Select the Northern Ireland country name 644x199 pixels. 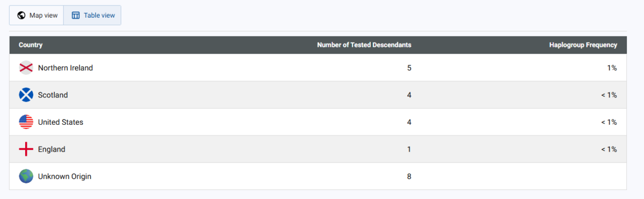(65, 68)
